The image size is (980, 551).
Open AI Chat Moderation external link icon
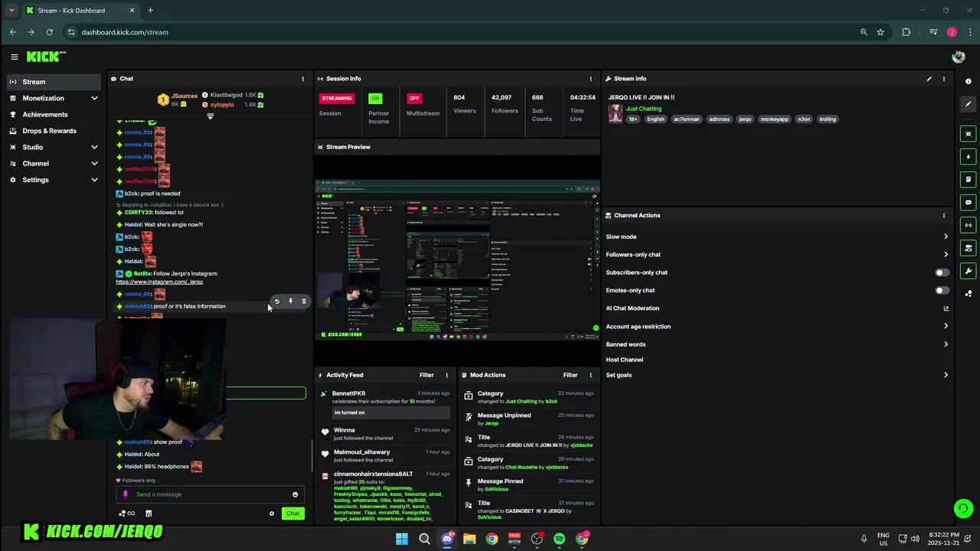click(x=946, y=308)
